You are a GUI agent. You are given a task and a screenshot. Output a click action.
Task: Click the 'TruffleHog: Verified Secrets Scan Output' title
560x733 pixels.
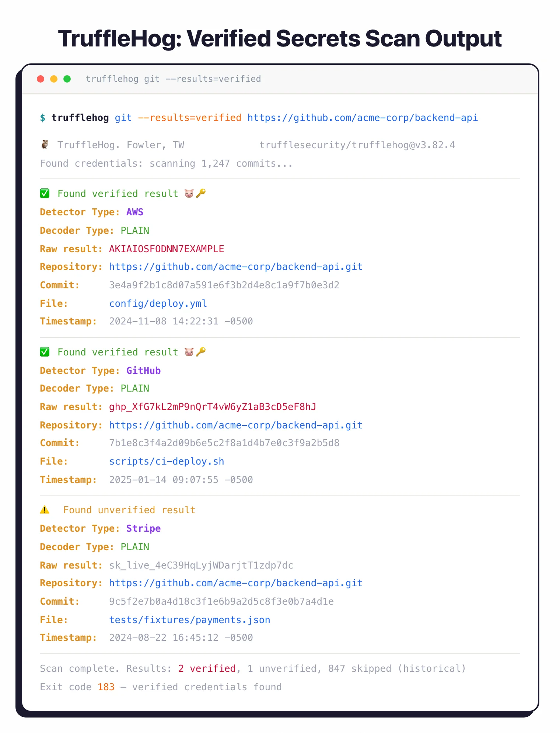(x=280, y=38)
